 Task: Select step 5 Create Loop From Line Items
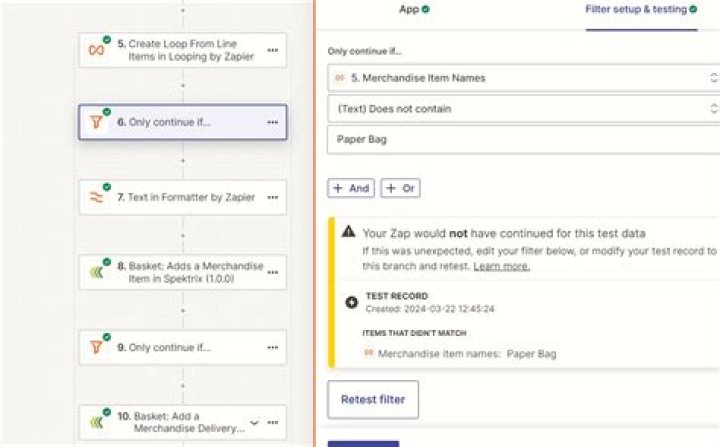(x=183, y=50)
